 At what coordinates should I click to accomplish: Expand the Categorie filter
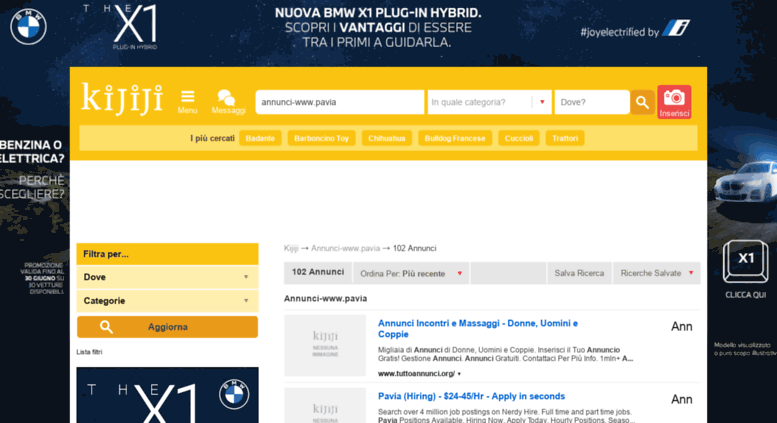coord(167,301)
